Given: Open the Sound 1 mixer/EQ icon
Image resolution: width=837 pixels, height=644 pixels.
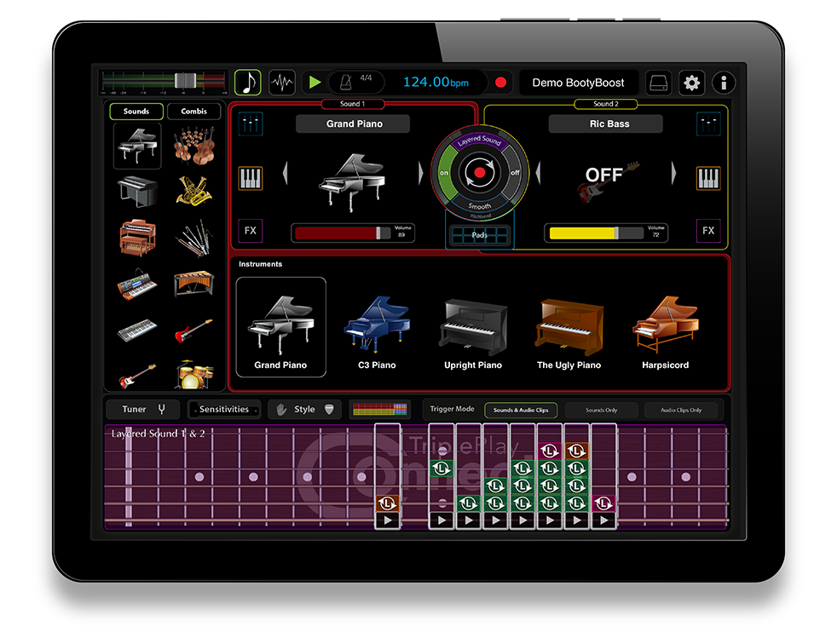Looking at the screenshot, I should 251,124.
